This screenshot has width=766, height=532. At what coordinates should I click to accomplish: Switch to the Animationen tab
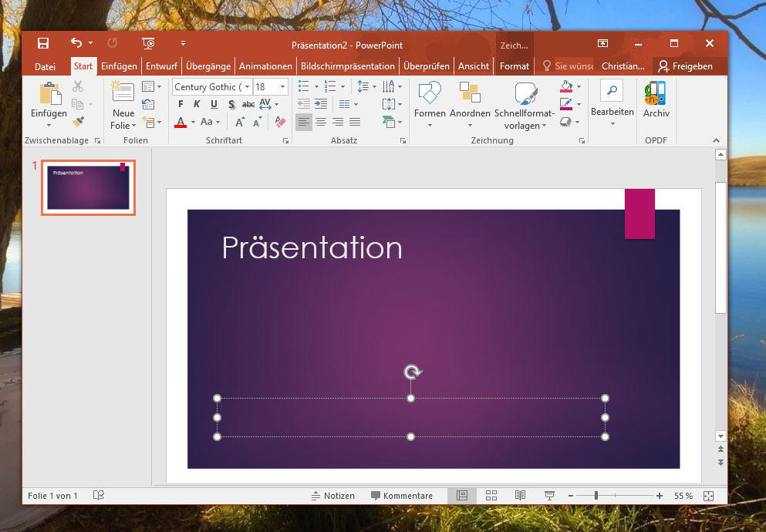pyautogui.click(x=265, y=66)
